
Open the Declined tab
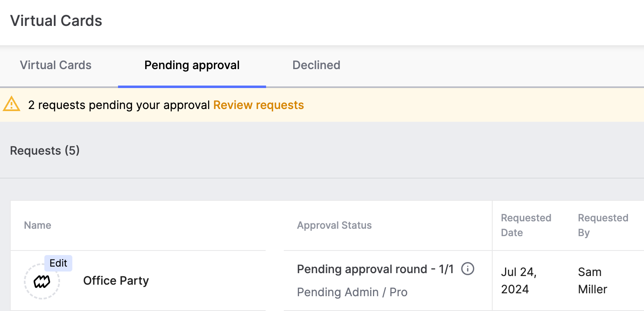316,65
